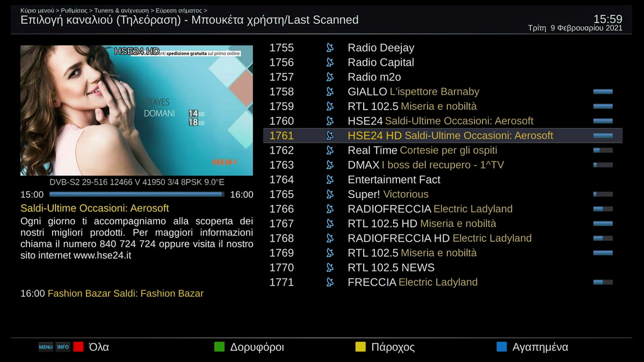Click satellite icon beside RTL 102.5 HD
The image size is (644, 362).
click(330, 223)
